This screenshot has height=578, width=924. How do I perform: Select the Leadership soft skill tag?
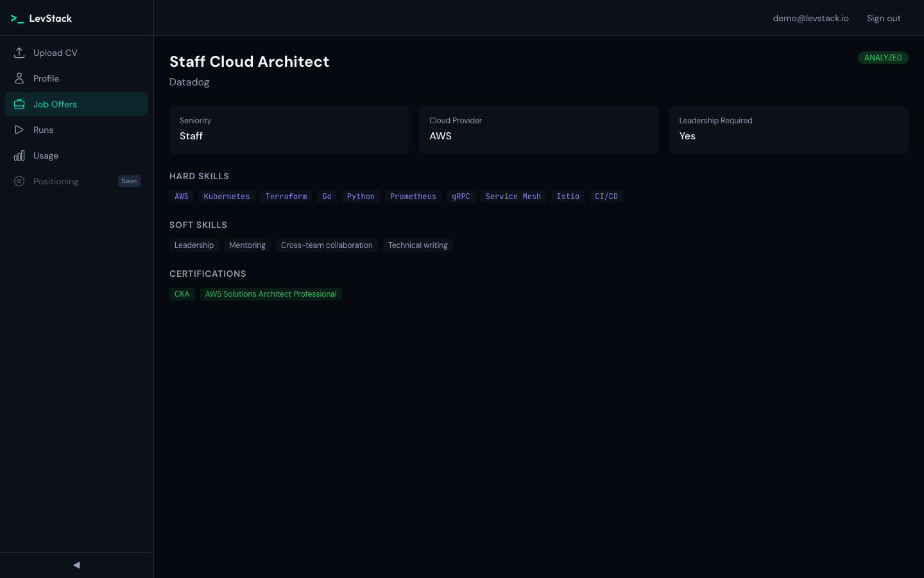pos(194,245)
